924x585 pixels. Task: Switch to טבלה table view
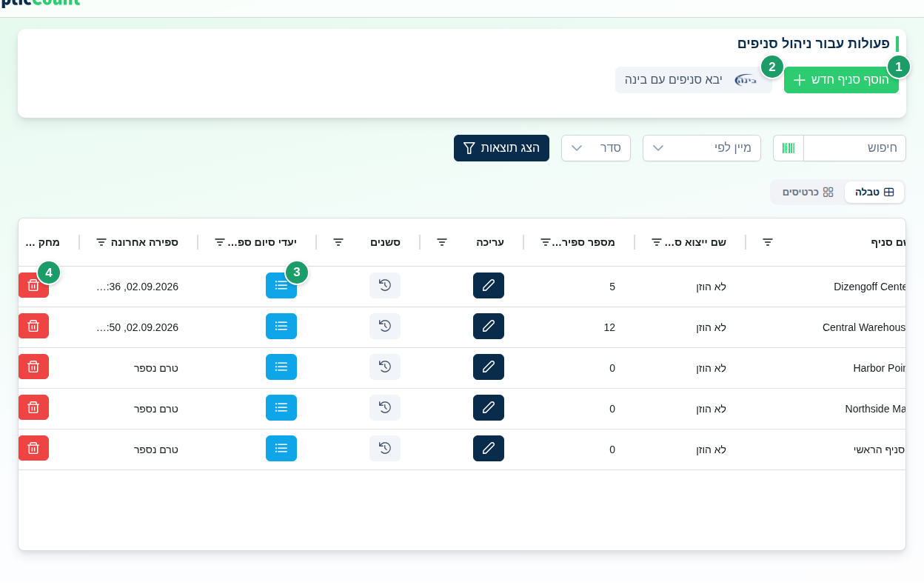pos(874,192)
